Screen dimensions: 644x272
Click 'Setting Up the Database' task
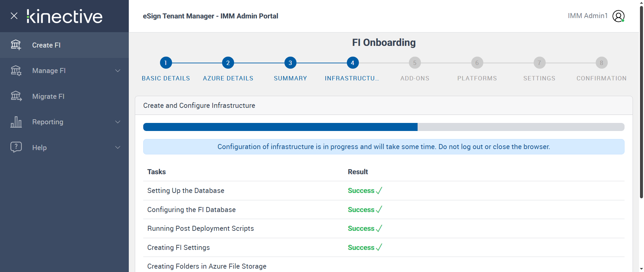tap(186, 191)
